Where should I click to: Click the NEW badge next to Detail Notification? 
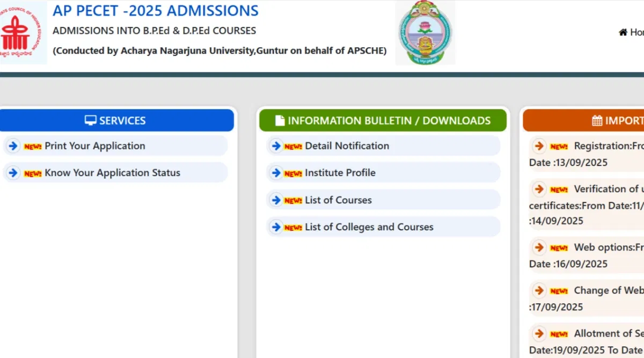coord(293,147)
